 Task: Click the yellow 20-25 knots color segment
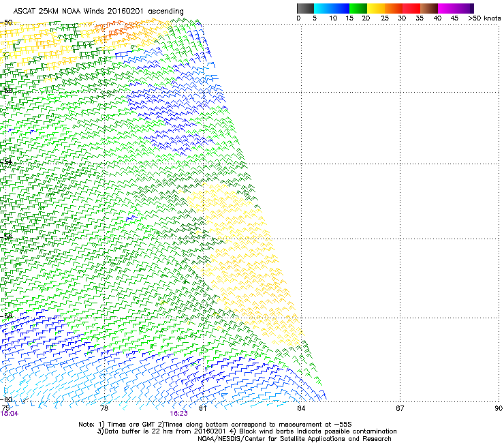pyautogui.click(x=376, y=8)
